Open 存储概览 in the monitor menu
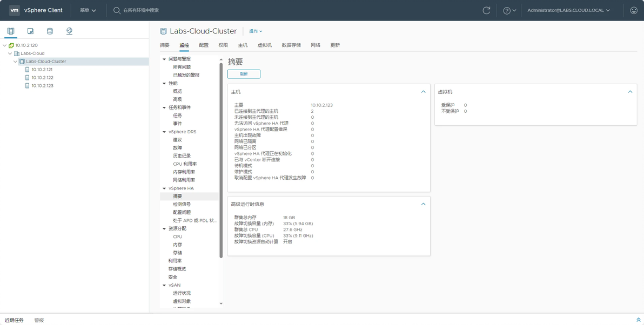 (177, 269)
